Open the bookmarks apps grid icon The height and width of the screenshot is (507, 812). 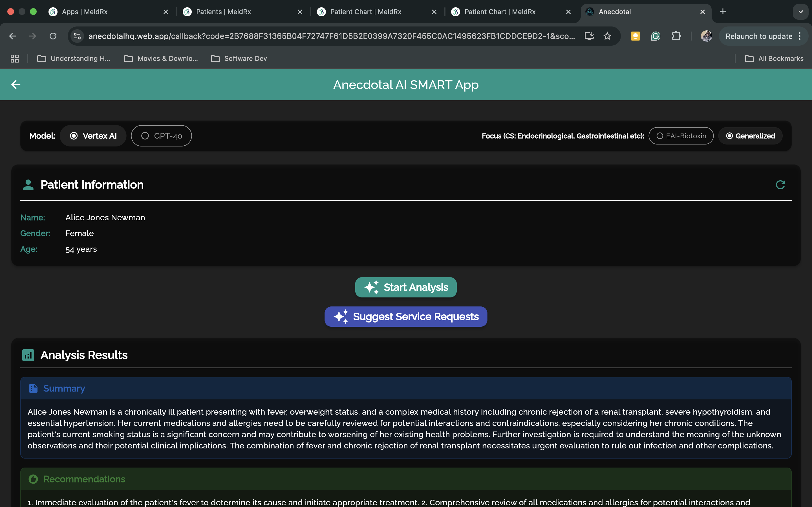tap(14, 59)
